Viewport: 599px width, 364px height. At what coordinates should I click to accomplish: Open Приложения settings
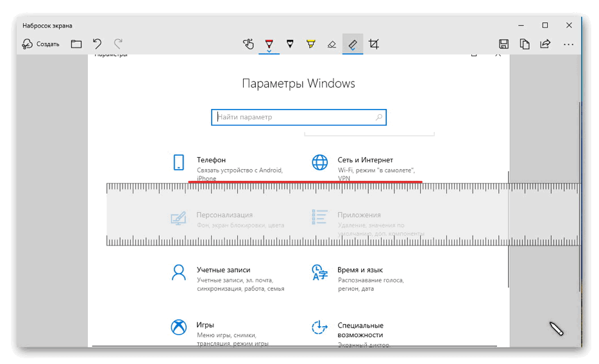point(369,223)
